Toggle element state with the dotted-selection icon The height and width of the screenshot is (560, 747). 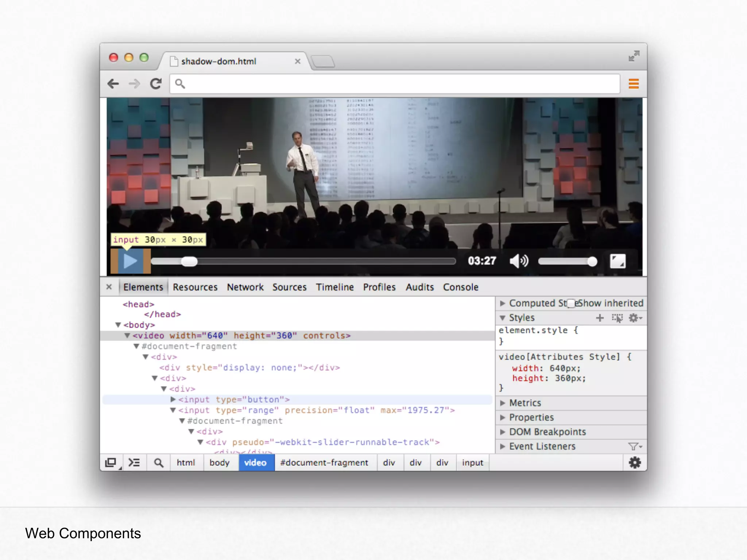617,318
